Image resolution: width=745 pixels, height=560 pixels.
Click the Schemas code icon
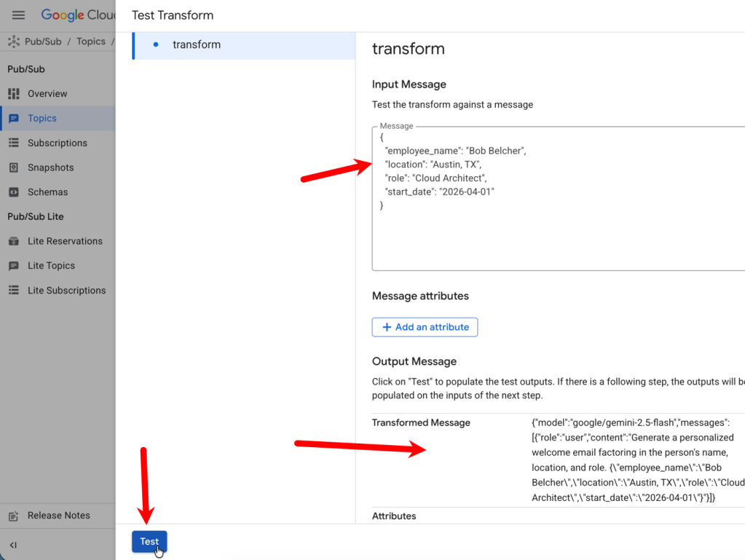click(14, 192)
